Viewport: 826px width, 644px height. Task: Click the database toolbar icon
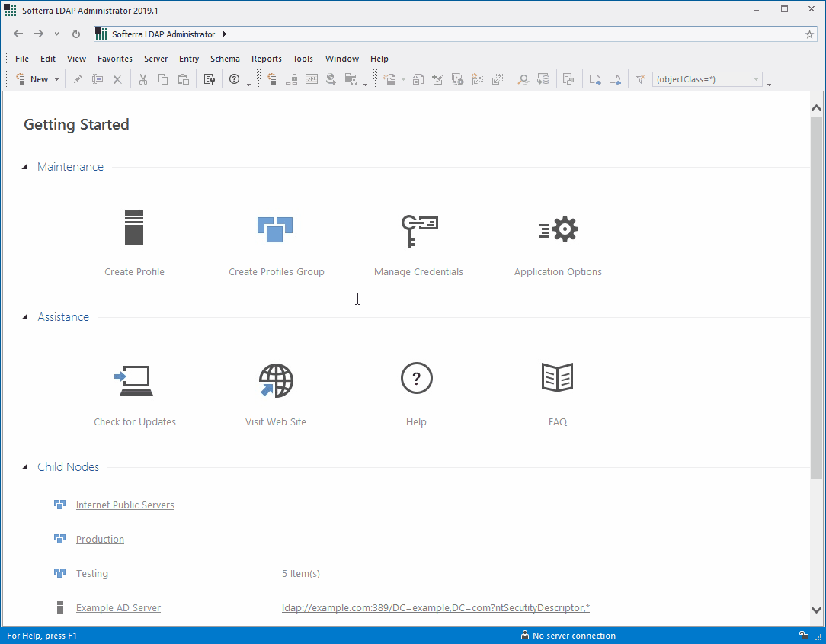click(543, 79)
